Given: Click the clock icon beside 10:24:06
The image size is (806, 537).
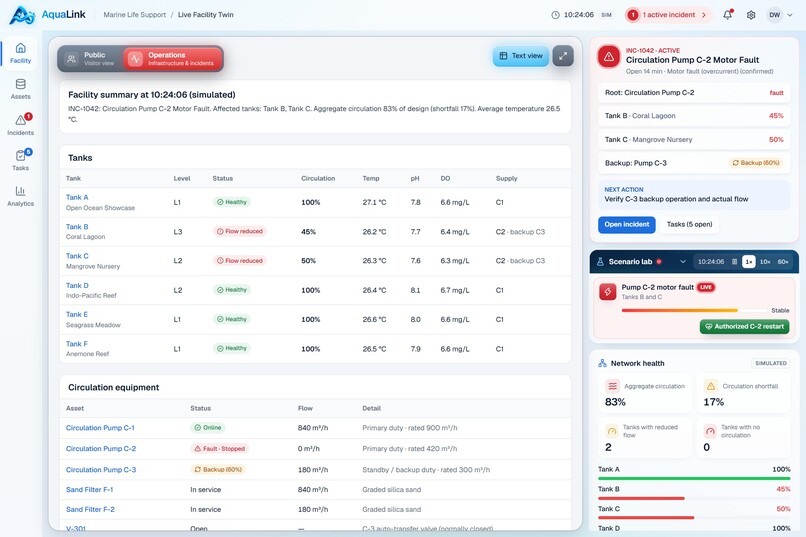Looking at the screenshot, I should 555,15.
